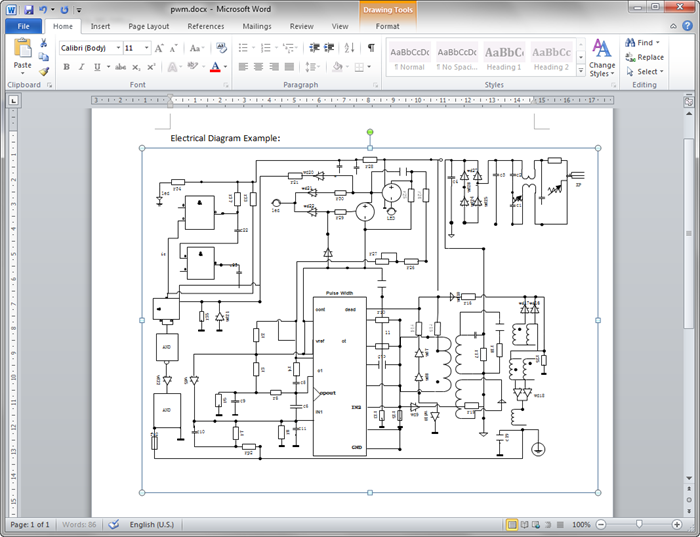Apply center text alignment
700x537 pixels.
258,67
